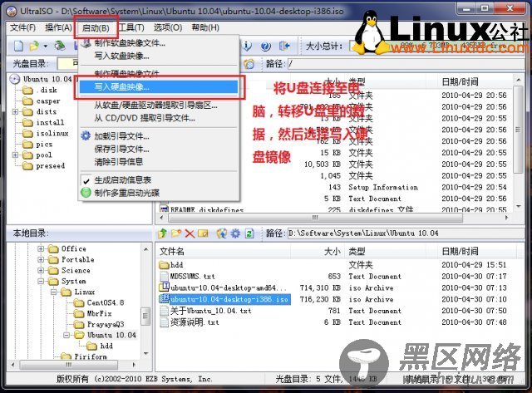
Task: Click the red X delete icon
Action: (190, 233)
